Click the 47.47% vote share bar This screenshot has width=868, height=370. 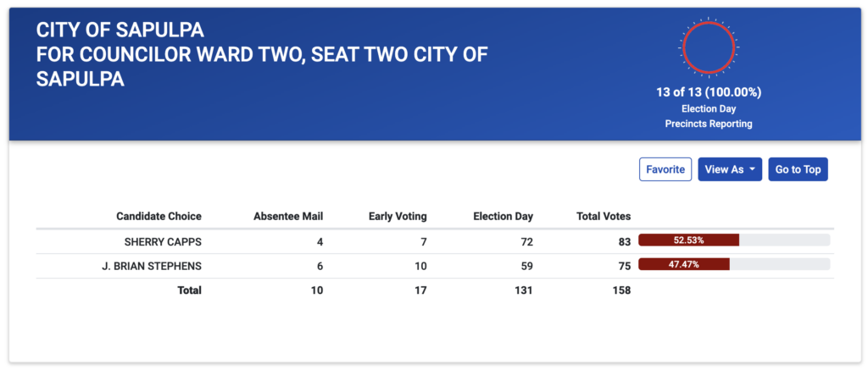(x=733, y=265)
